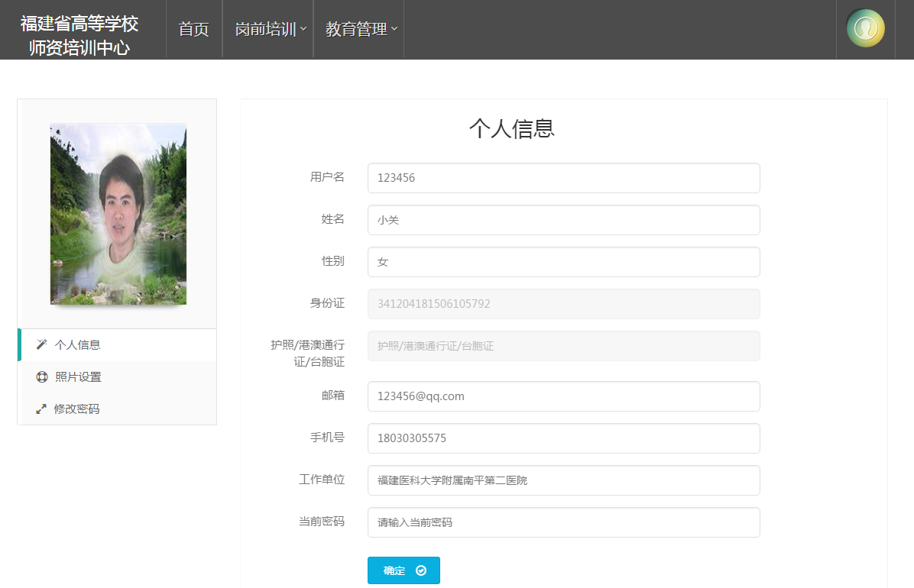This screenshot has width=914, height=588.
Task: Open the 修改密码 sidebar item
Action: coord(76,409)
